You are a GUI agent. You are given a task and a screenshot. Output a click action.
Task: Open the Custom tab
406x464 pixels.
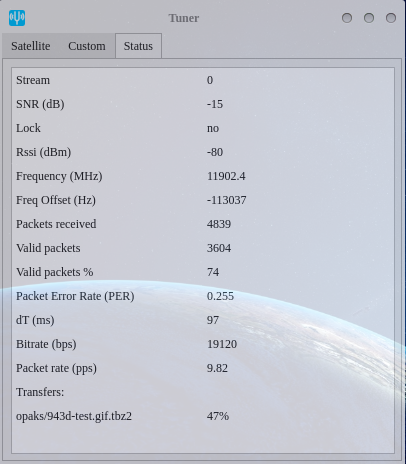coord(87,46)
